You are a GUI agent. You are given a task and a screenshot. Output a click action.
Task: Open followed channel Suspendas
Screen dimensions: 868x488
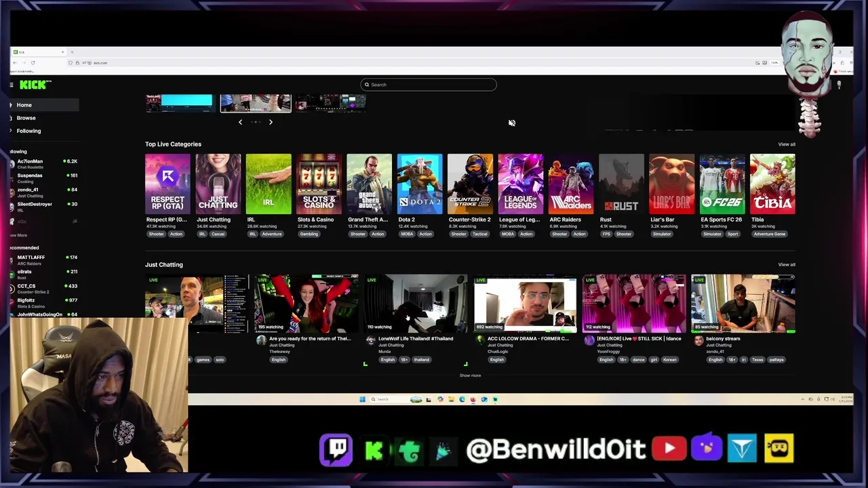[x=44, y=178]
